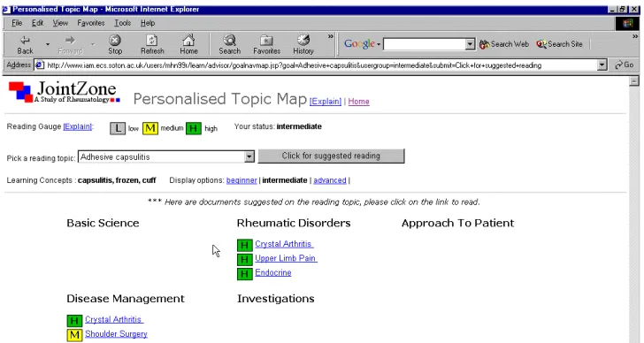Open the History toolbar button
The image size is (644, 343).
(303, 45)
